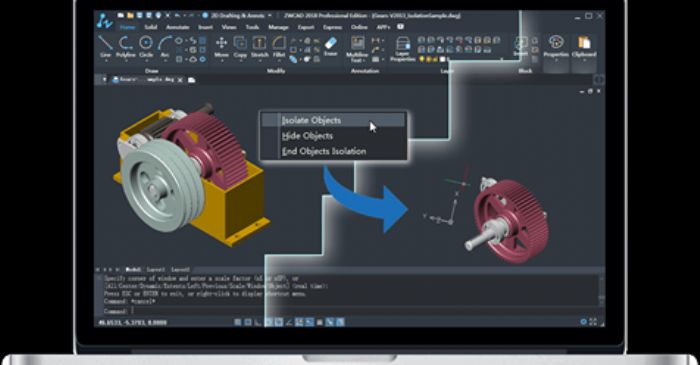Toggle fullscreen icon in status bar corner

593,321
